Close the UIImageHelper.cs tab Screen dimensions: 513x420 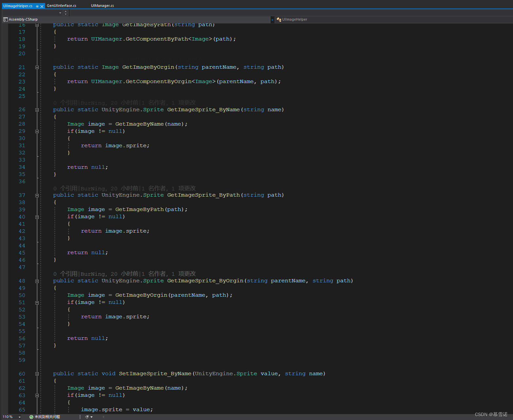pyautogui.click(x=42, y=6)
